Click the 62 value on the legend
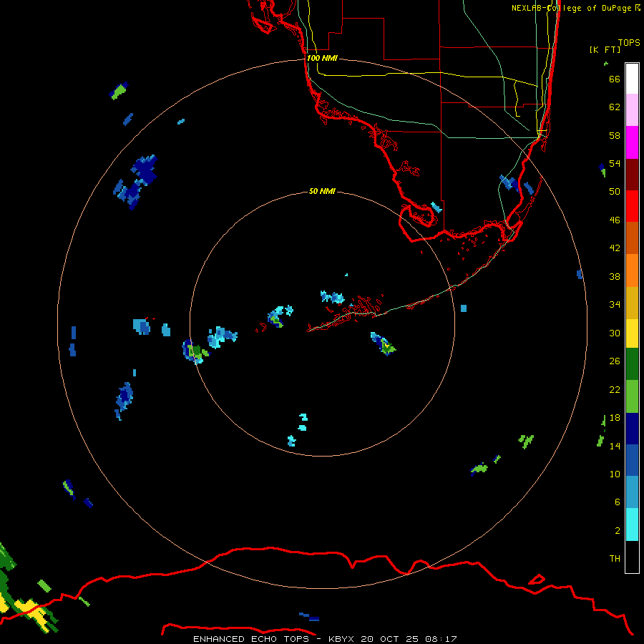644x644 pixels. [615, 107]
